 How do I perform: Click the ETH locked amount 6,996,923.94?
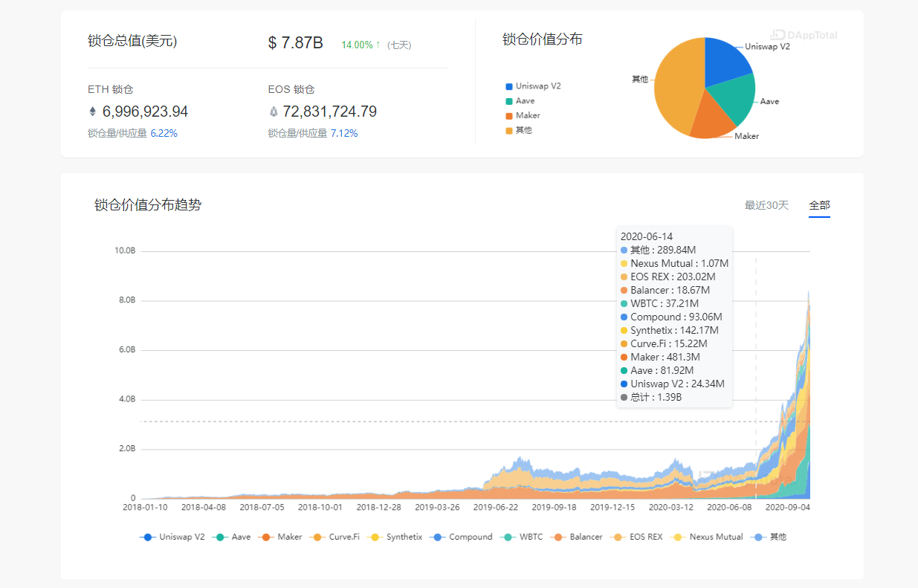coord(145,112)
